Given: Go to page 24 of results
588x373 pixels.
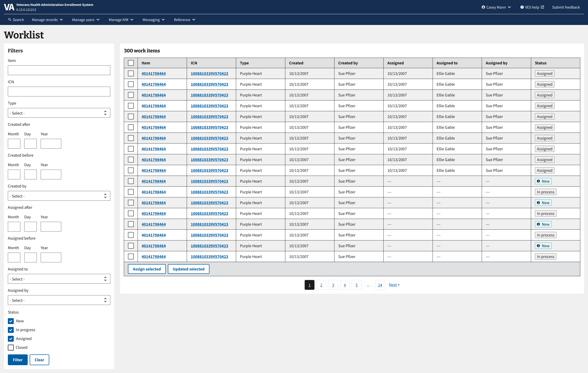Looking at the screenshot, I should point(380,285).
